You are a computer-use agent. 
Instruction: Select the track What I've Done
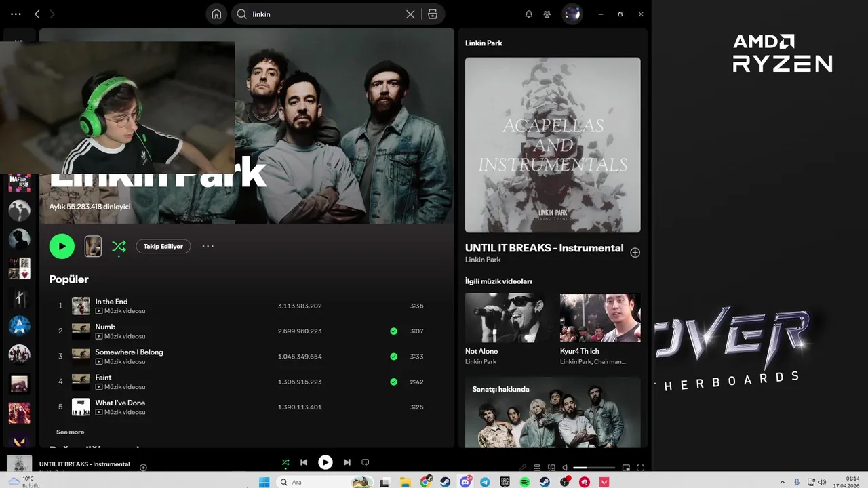[x=120, y=403]
